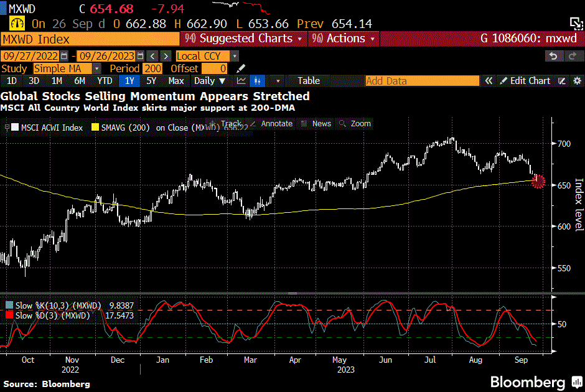
Task: Select the 1M range tab
Action: [x=57, y=80]
